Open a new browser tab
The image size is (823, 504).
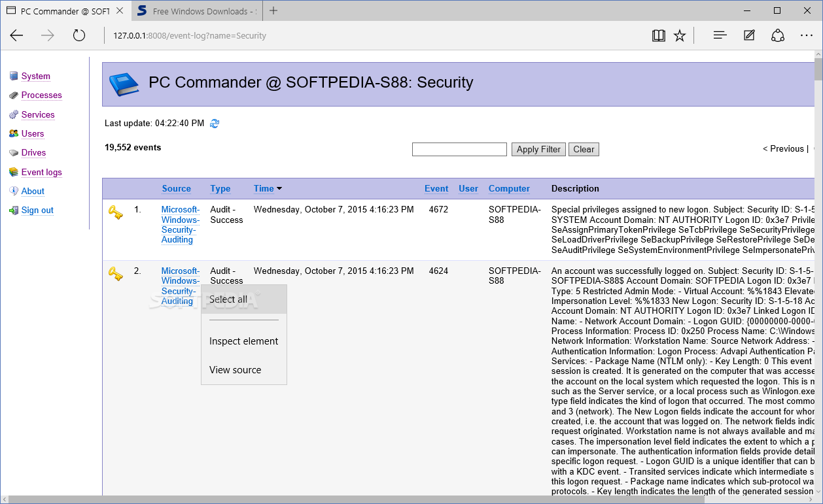273,10
